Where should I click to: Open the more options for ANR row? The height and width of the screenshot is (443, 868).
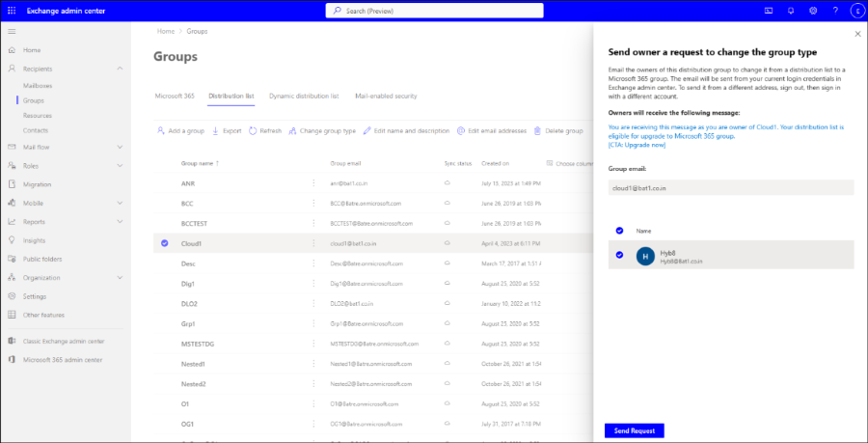pyautogui.click(x=313, y=182)
